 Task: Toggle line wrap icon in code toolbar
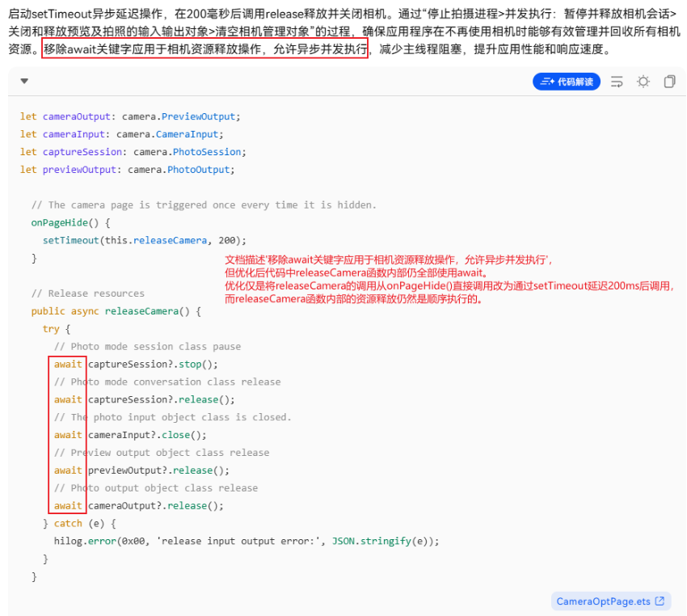[617, 82]
